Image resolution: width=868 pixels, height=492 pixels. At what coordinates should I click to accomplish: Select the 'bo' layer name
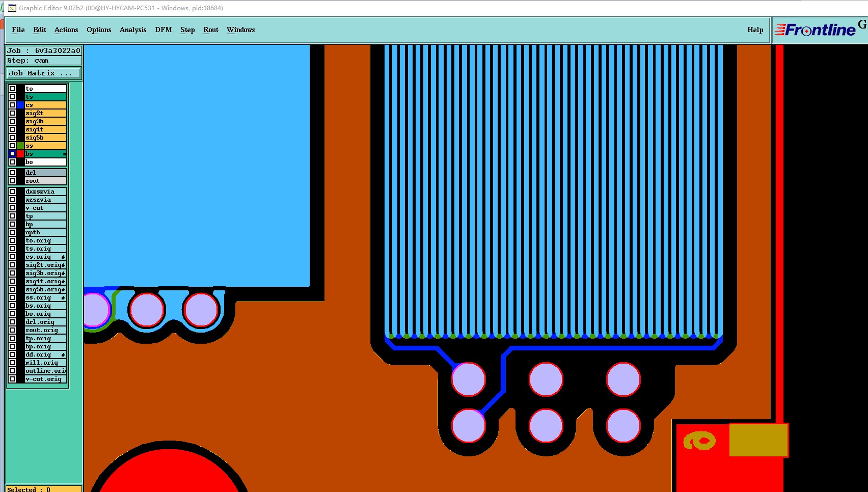pos(46,162)
